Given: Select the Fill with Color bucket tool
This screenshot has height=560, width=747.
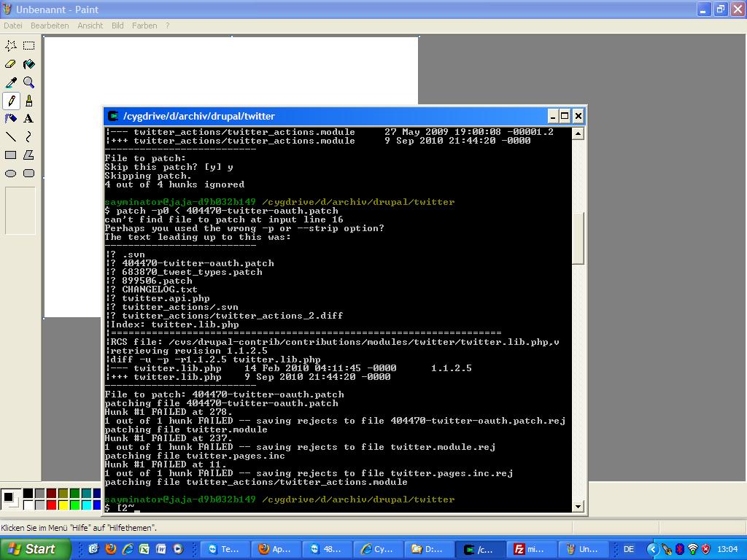Looking at the screenshot, I should tap(28, 64).
